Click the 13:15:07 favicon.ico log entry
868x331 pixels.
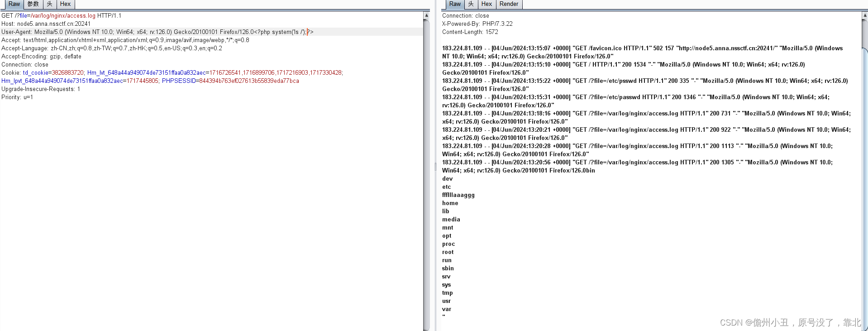[642, 52]
